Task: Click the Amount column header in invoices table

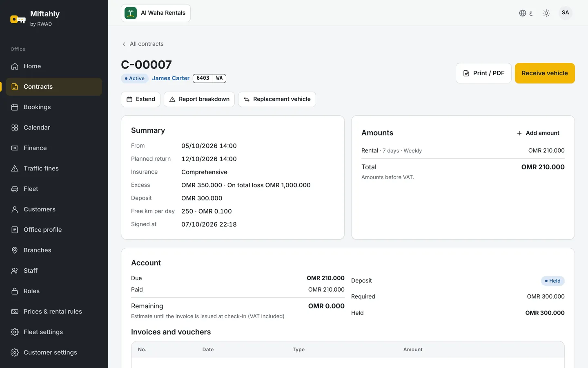Action: [413, 350]
